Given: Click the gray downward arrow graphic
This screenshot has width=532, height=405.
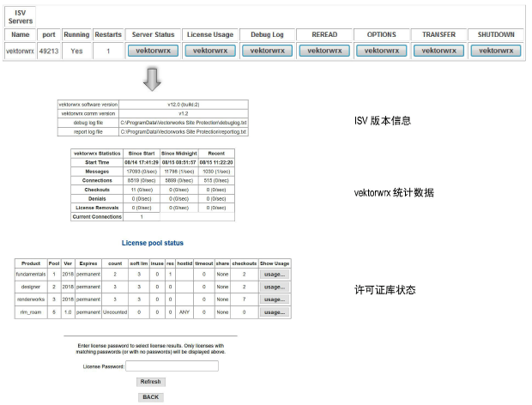Looking at the screenshot, I should tap(153, 81).
